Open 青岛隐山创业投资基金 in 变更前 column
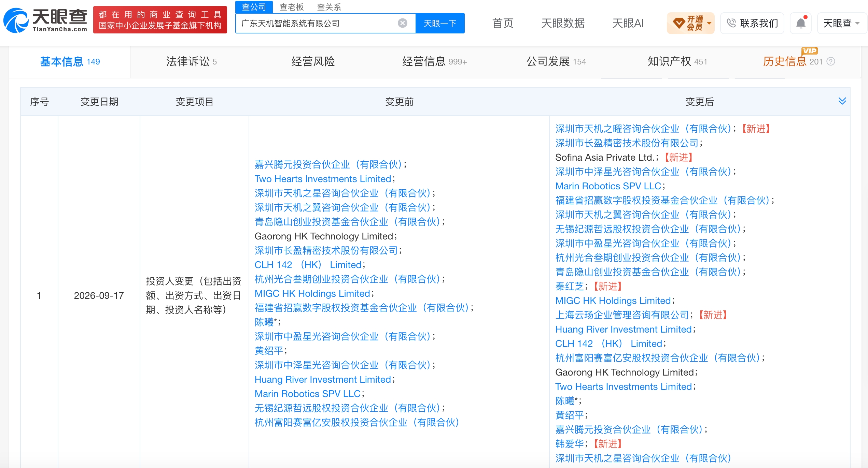 (x=348, y=222)
